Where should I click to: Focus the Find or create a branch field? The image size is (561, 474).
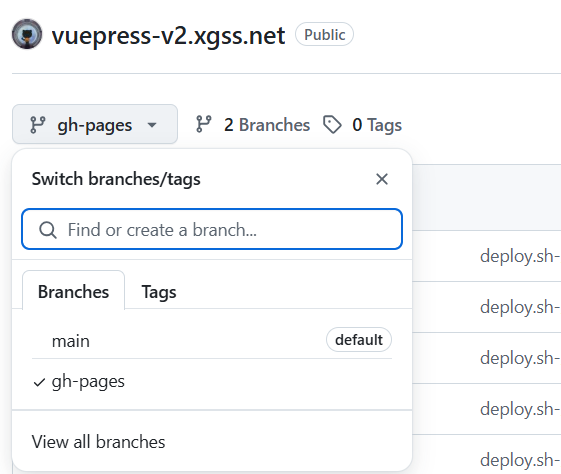coord(212,229)
